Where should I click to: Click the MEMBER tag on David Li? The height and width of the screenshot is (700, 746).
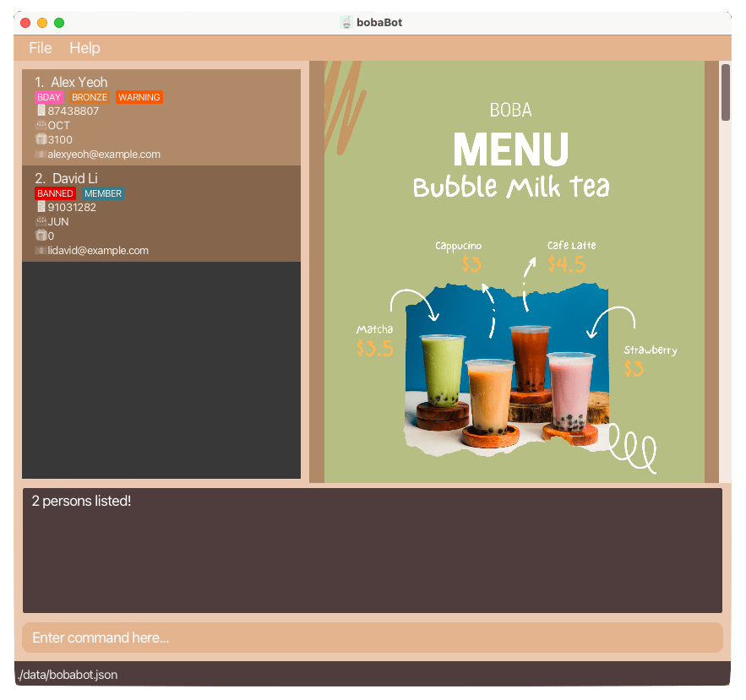102,193
